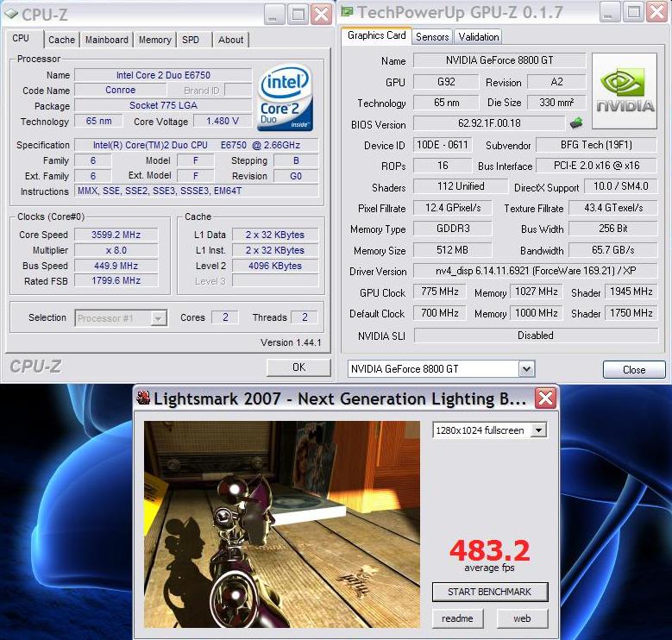
Task: Click the Shader clock value 1945 MHz
Action: click(631, 292)
